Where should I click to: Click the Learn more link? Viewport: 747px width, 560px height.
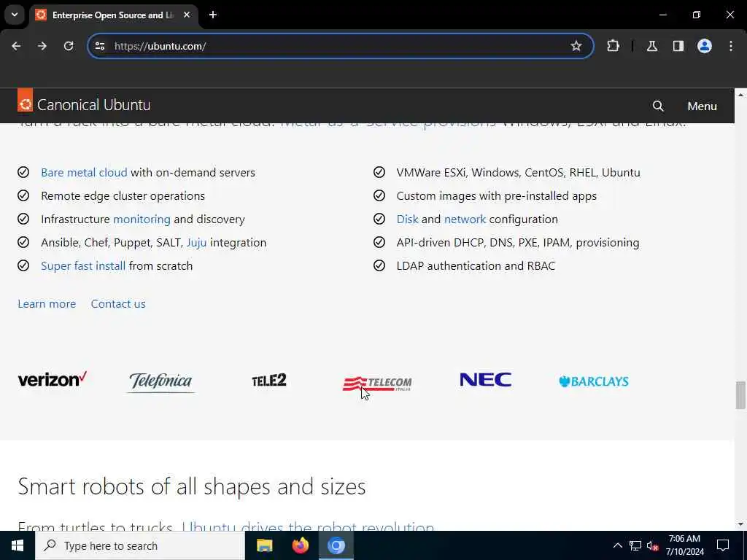[47, 304]
